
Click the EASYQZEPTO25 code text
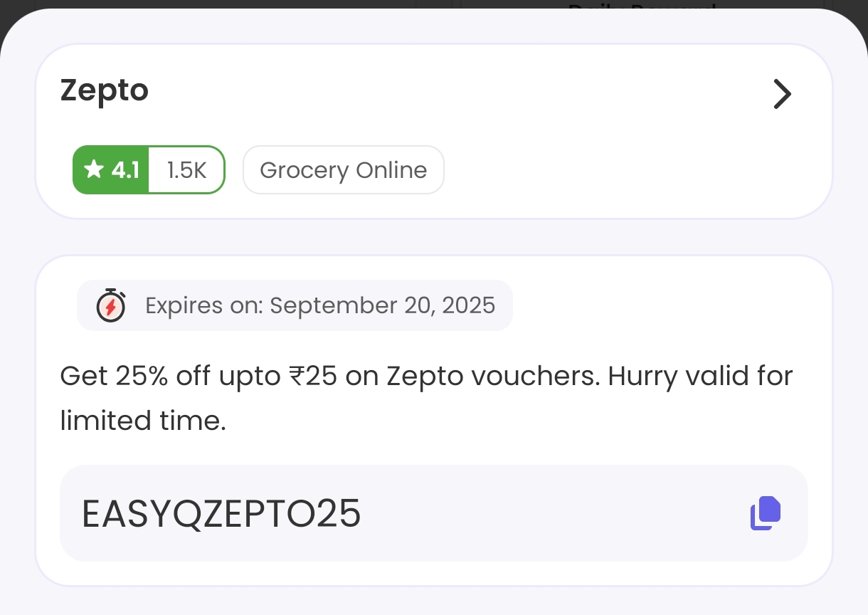(x=221, y=514)
